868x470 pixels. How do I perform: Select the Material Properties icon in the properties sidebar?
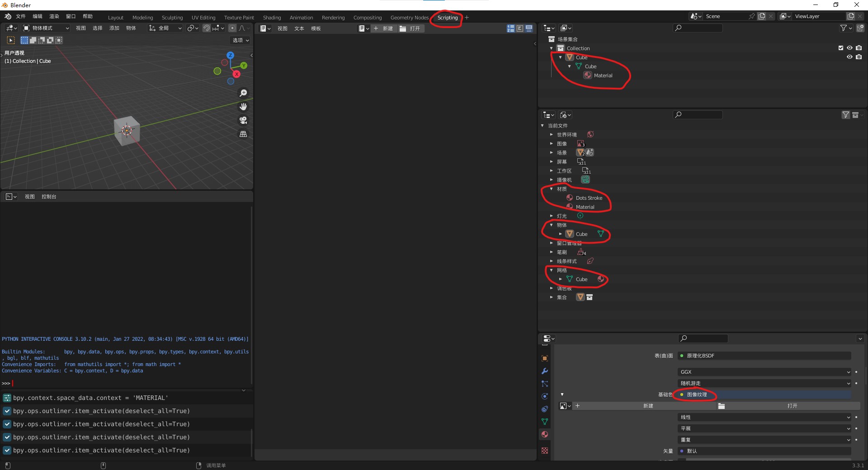[545, 434]
